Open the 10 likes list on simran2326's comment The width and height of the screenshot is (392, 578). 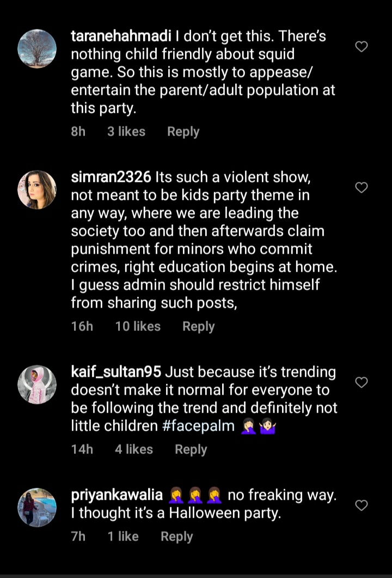coord(137,326)
